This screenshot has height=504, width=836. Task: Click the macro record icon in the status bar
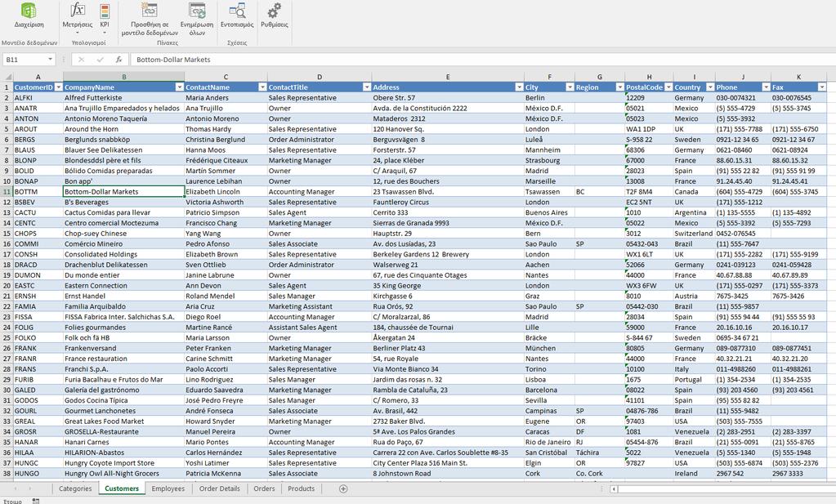pos(36,501)
